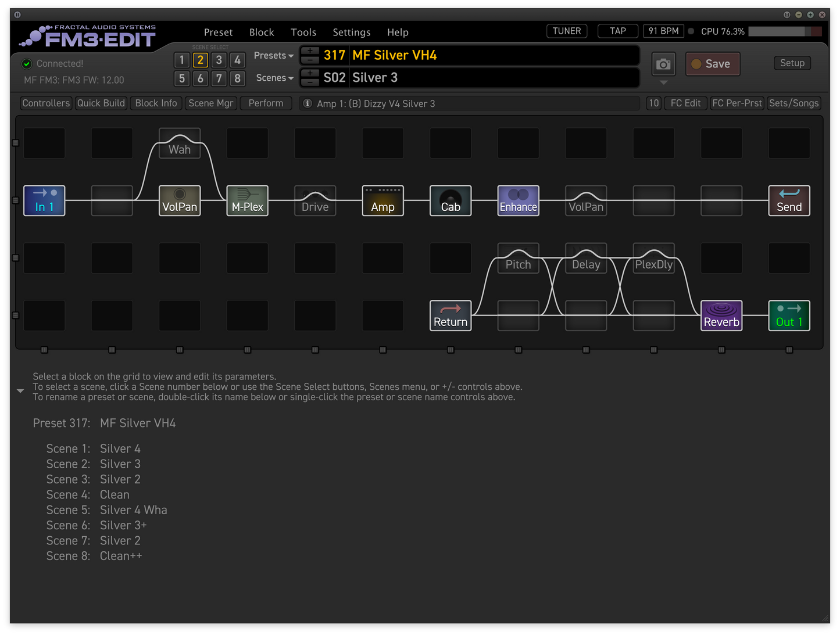Click the Save button

coord(713,64)
